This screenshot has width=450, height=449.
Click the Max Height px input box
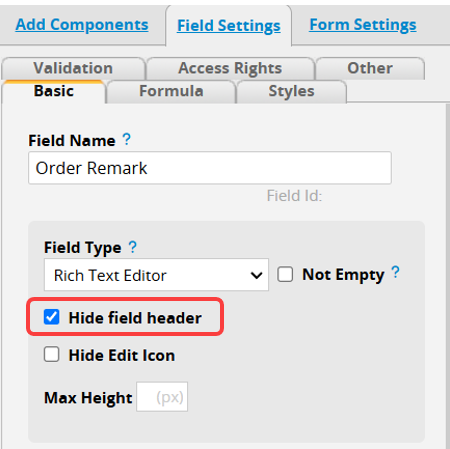(x=162, y=397)
